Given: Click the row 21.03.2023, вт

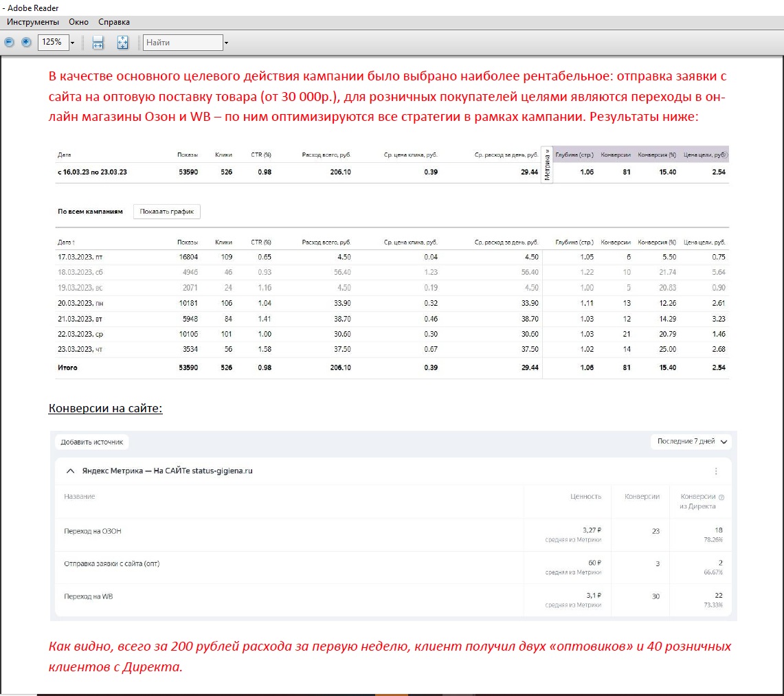Looking at the screenshot, I should (x=392, y=319).
